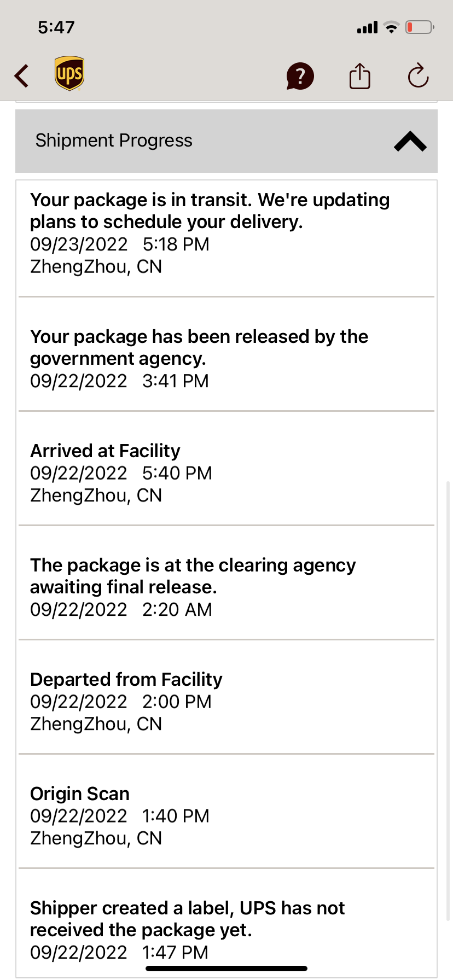The image size is (453, 980).
Task: Select the Shipper created a label entry
Action: pos(188,929)
